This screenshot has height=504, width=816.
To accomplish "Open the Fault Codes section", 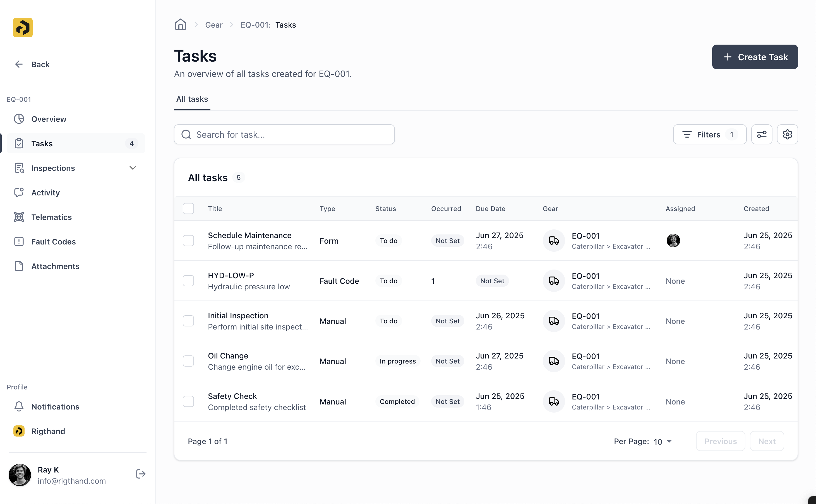I will coord(53,241).
